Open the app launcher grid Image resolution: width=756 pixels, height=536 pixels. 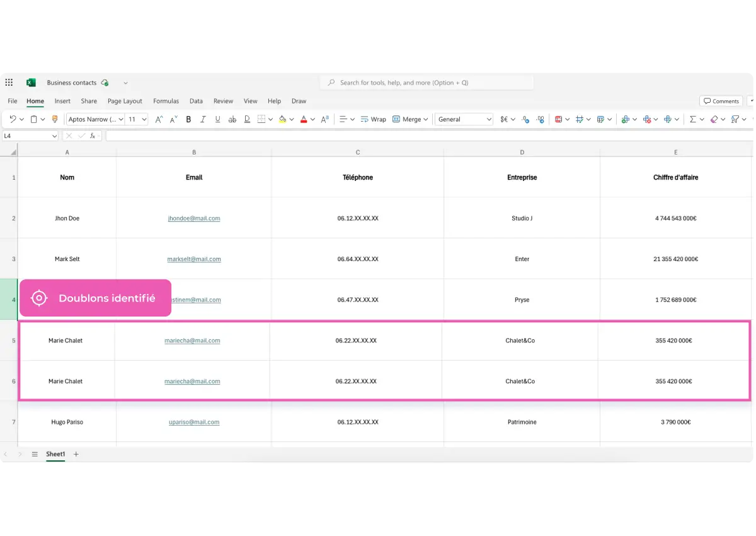9,83
